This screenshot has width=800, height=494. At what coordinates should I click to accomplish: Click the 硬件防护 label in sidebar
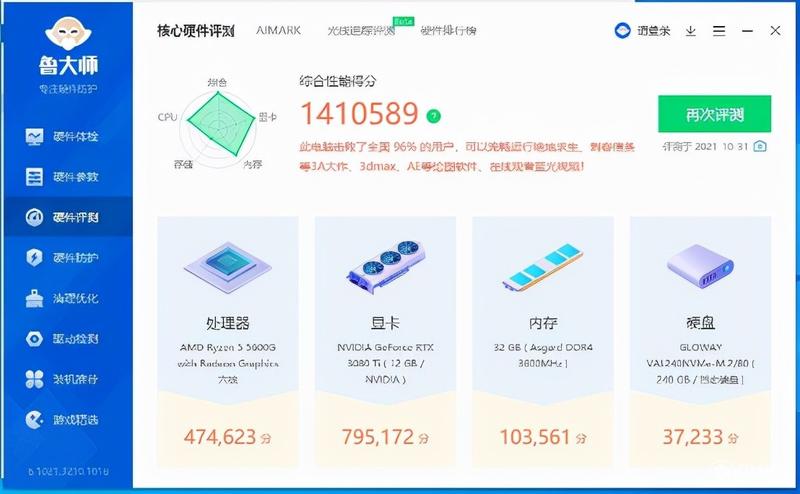(x=76, y=258)
